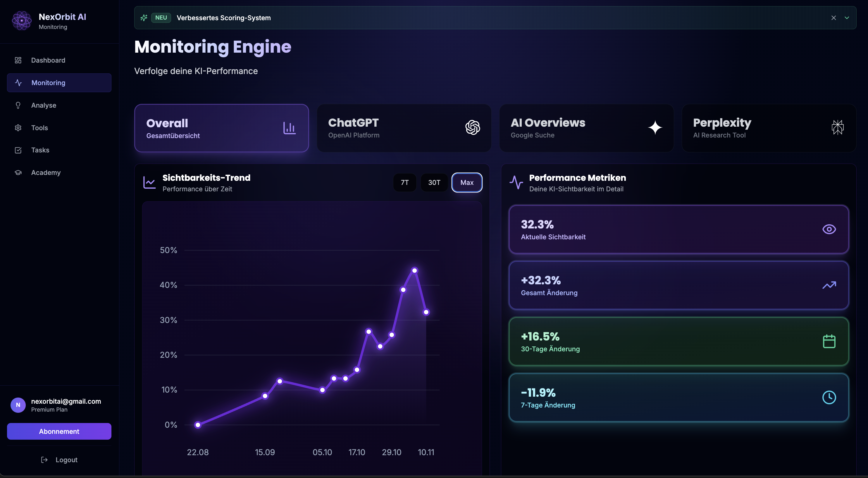This screenshot has width=868, height=478.
Task: Switch chart range to 30T
Action: (434, 182)
